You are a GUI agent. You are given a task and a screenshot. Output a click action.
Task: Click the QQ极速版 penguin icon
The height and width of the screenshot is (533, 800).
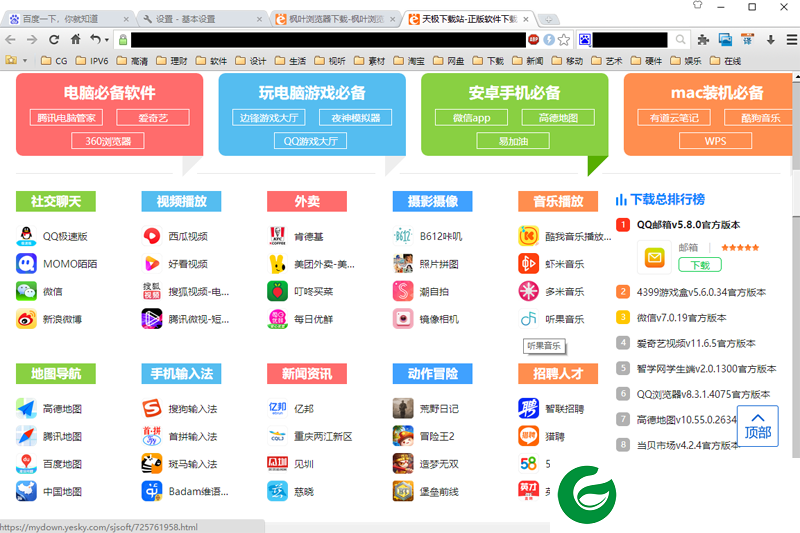[26, 236]
